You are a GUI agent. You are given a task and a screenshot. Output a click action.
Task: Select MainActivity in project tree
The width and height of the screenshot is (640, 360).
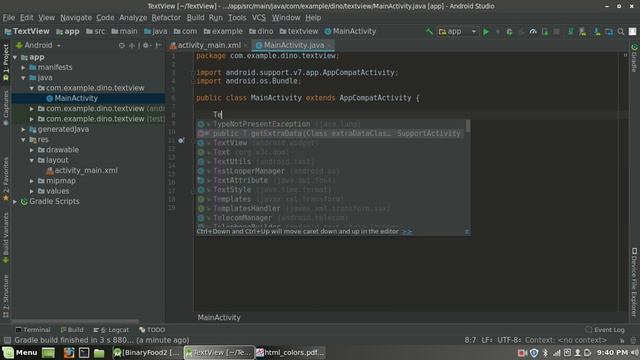pos(76,98)
